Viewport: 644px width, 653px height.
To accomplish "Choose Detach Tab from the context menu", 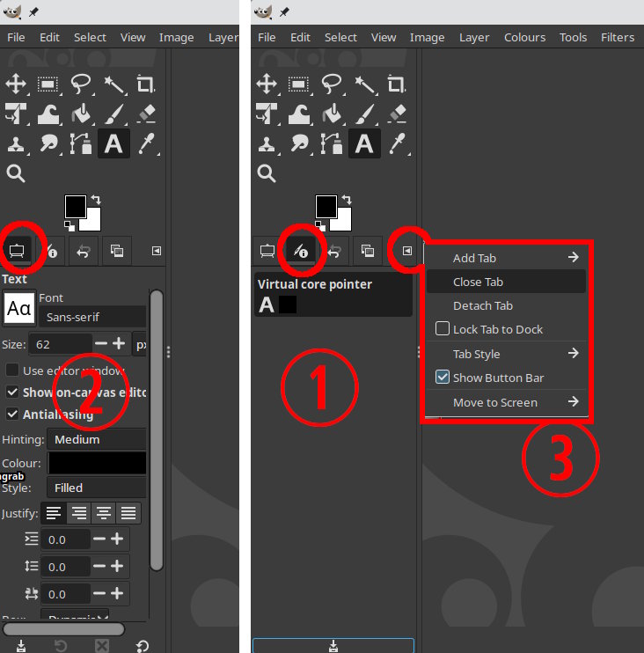I will tap(506, 305).
